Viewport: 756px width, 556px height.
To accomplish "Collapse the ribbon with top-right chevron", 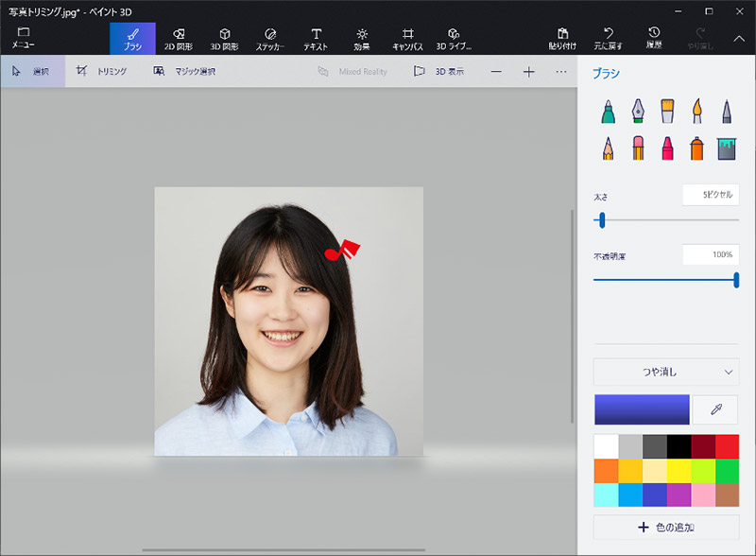I will 739,39.
